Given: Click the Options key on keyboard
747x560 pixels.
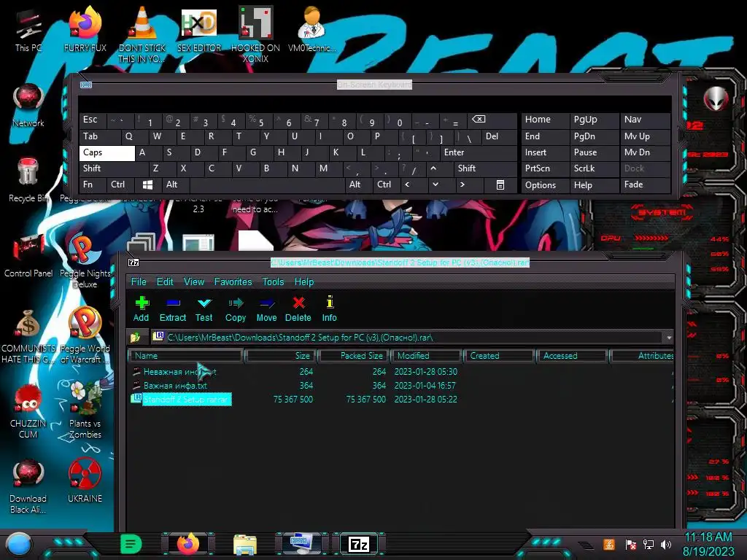Looking at the screenshot, I should point(545,185).
